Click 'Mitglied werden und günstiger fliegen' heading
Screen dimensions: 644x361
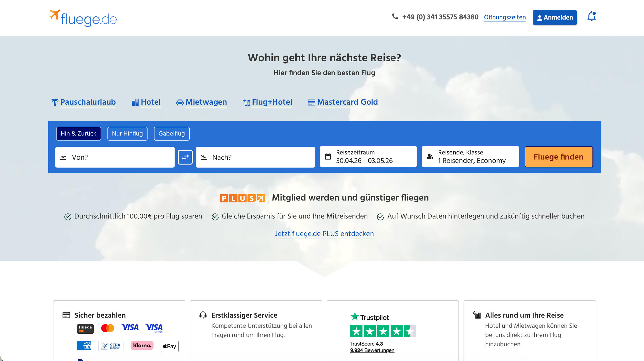click(350, 197)
